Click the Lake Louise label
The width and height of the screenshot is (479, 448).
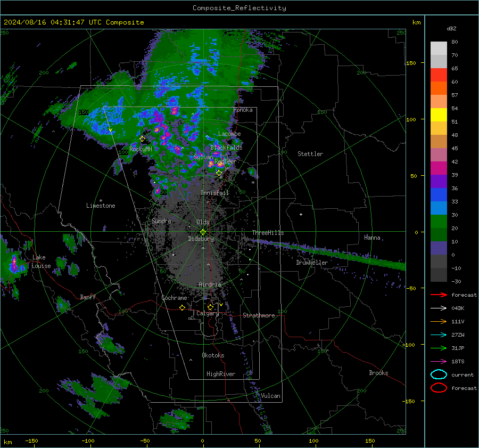pos(41,262)
